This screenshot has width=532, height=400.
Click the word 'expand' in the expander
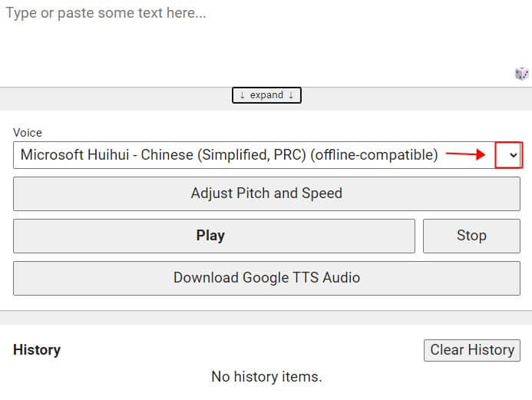coord(266,95)
